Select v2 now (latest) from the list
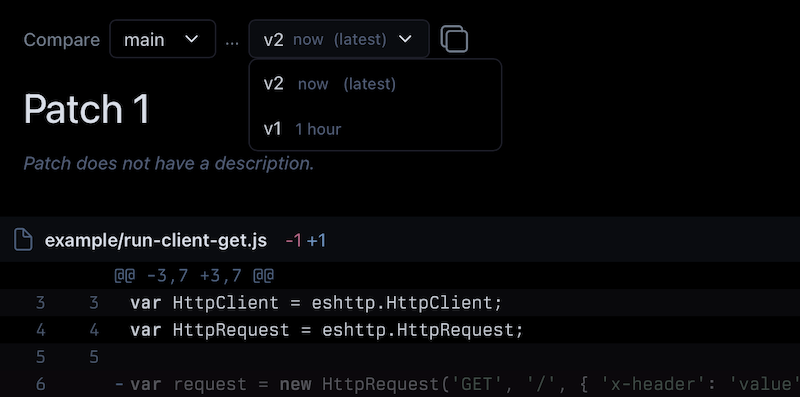 375,84
